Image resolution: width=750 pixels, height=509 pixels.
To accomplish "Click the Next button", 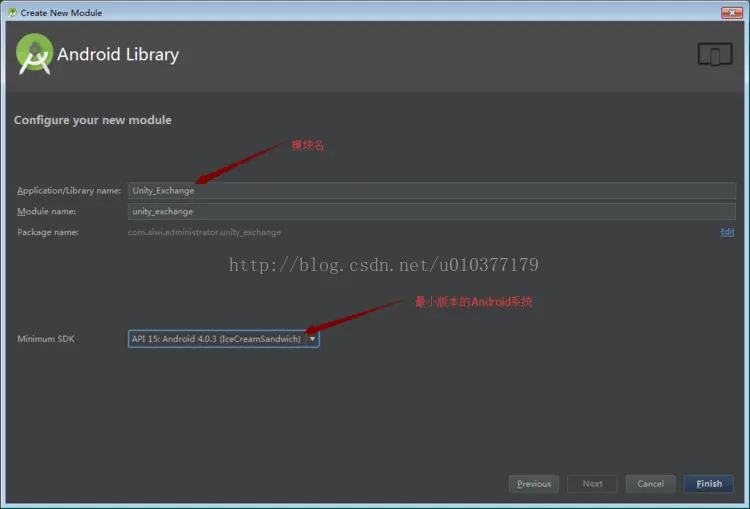I will (x=592, y=484).
